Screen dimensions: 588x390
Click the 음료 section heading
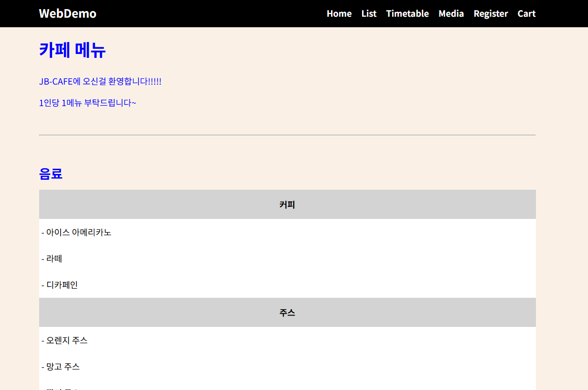coord(51,174)
